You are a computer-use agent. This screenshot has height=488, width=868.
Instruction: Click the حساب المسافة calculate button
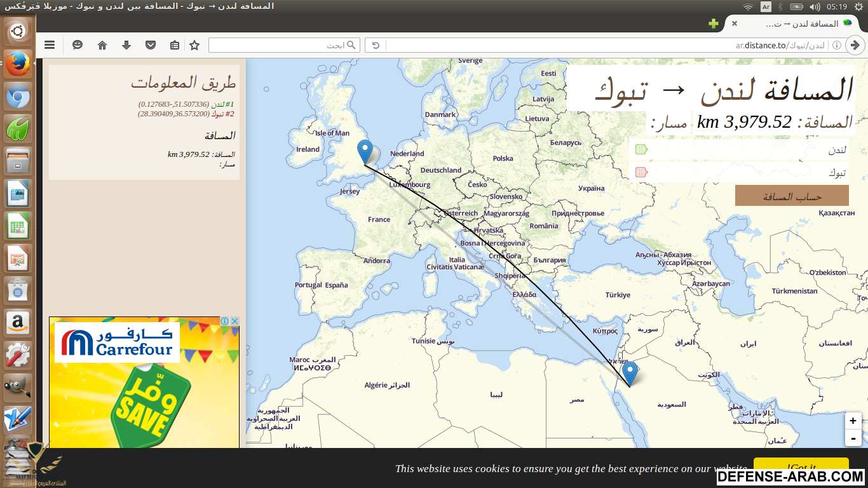tap(792, 196)
